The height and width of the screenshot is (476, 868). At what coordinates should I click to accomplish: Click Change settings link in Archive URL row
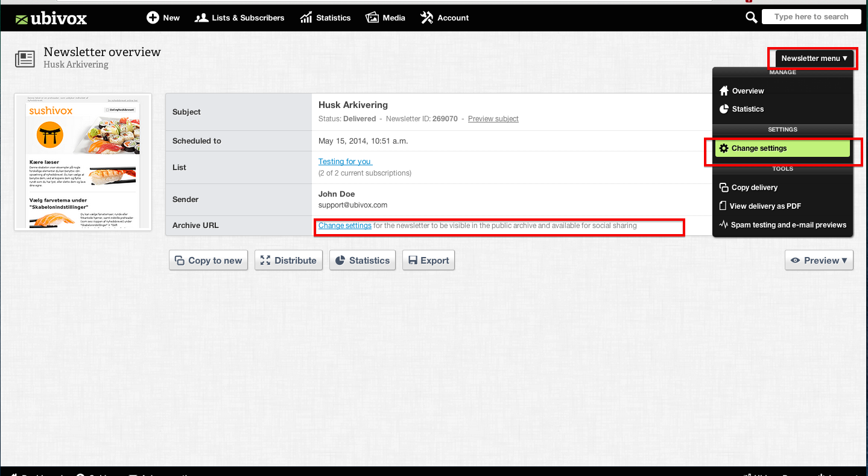(344, 226)
